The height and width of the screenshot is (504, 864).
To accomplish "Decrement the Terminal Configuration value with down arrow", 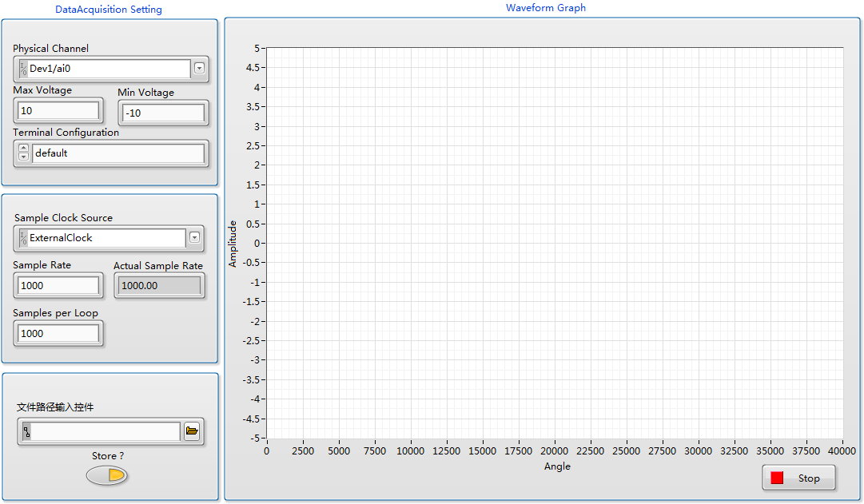I will (x=23, y=157).
